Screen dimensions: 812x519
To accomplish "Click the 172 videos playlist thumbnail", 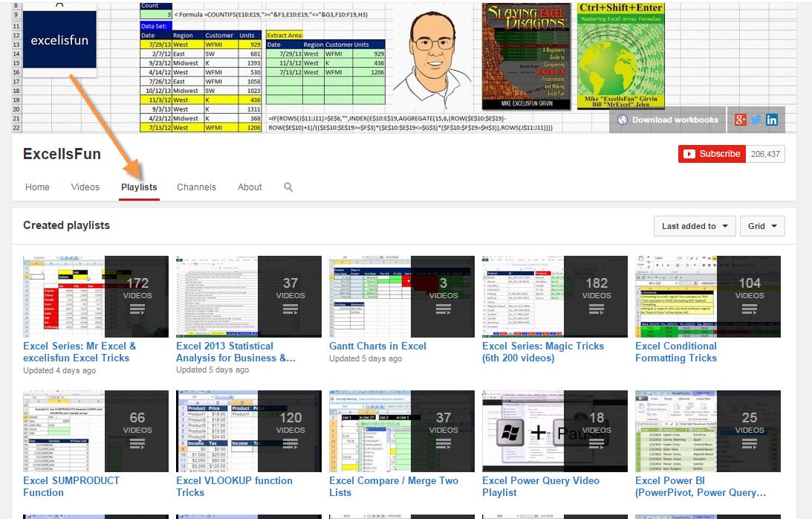I will [x=96, y=297].
